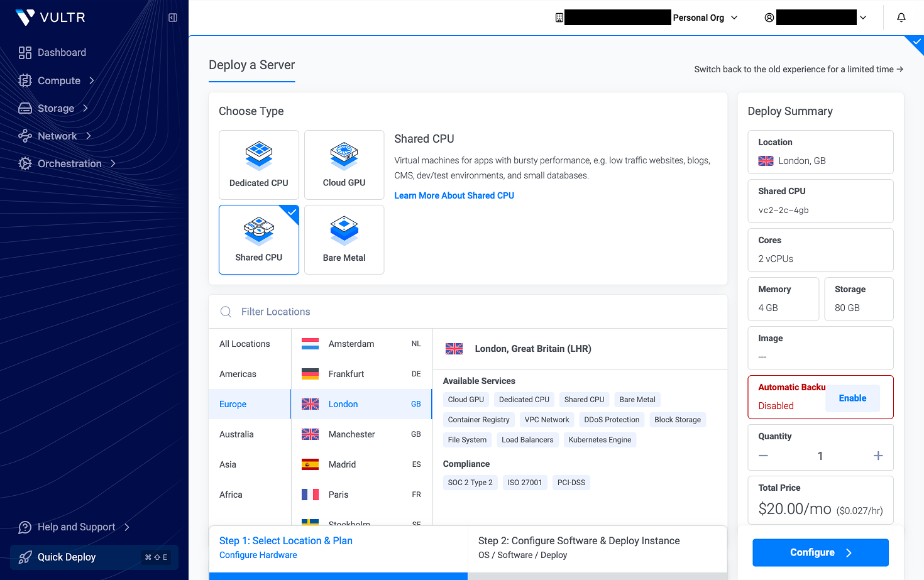Increase quantity with plus button
924x580 pixels.
878,456
